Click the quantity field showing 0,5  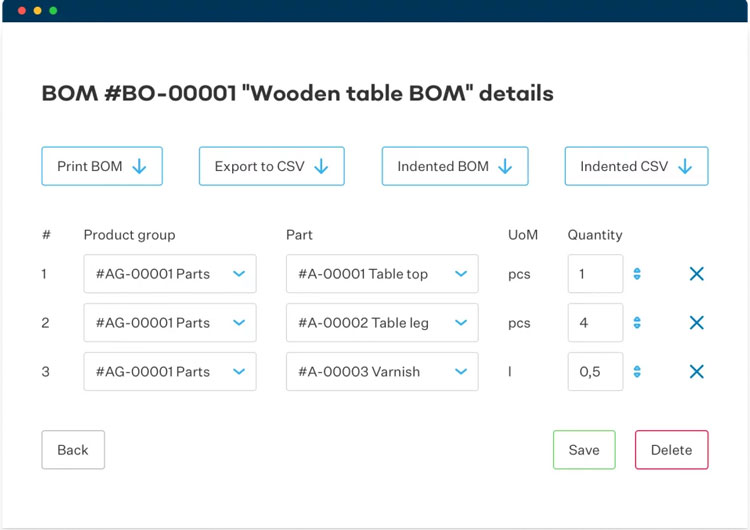point(595,372)
